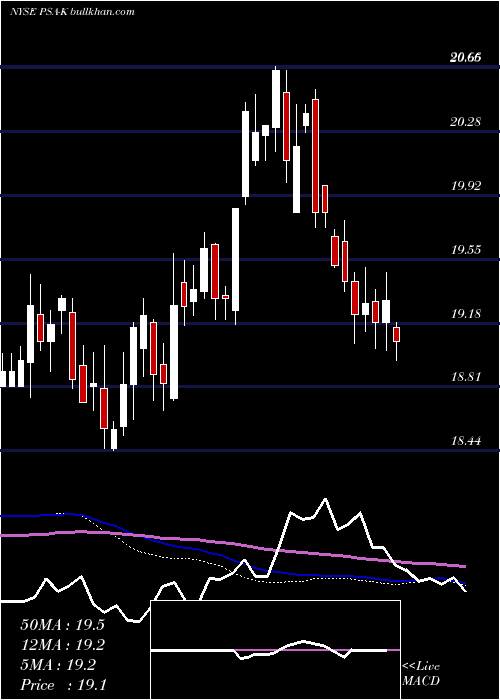This screenshot has height=700, width=500.
Task: Click the last red candle below 19.18
Action: [x=396, y=335]
